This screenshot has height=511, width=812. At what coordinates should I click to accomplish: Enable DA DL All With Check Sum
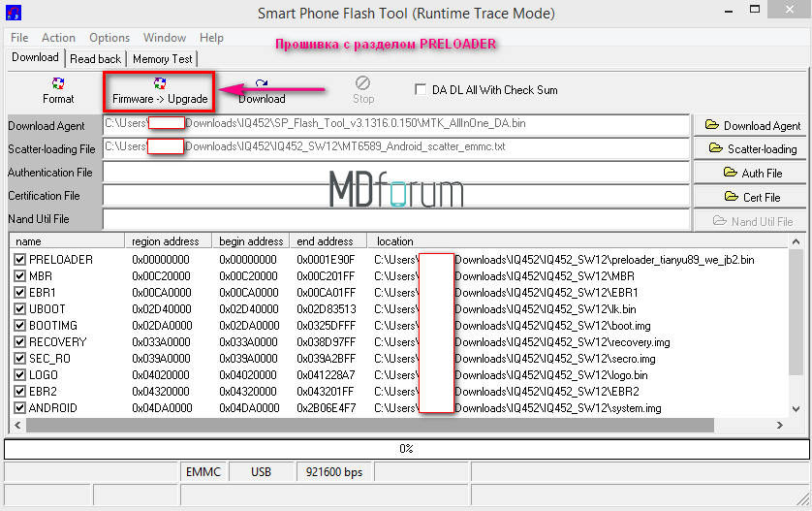click(x=421, y=89)
